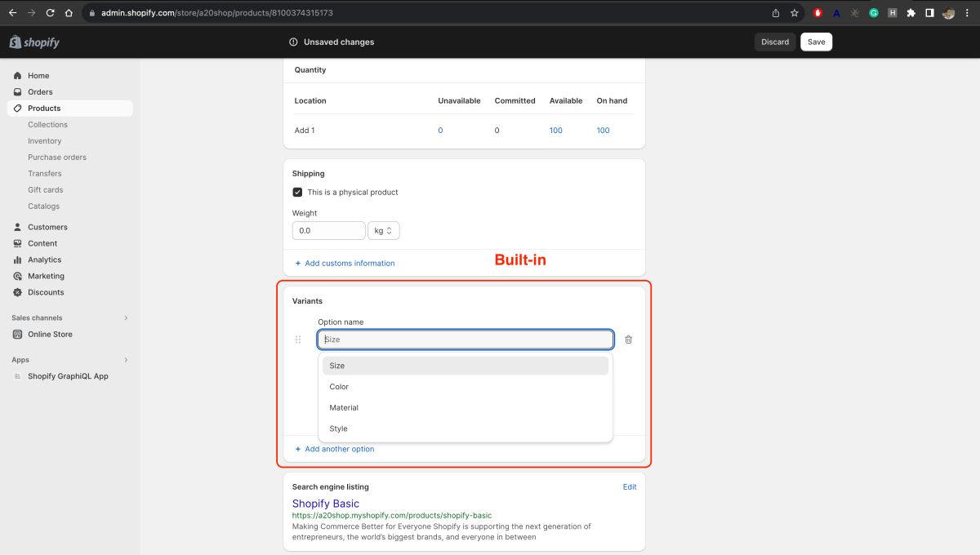Click the Save button
The width and height of the screenshot is (980, 555).
[x=817, y=42]
